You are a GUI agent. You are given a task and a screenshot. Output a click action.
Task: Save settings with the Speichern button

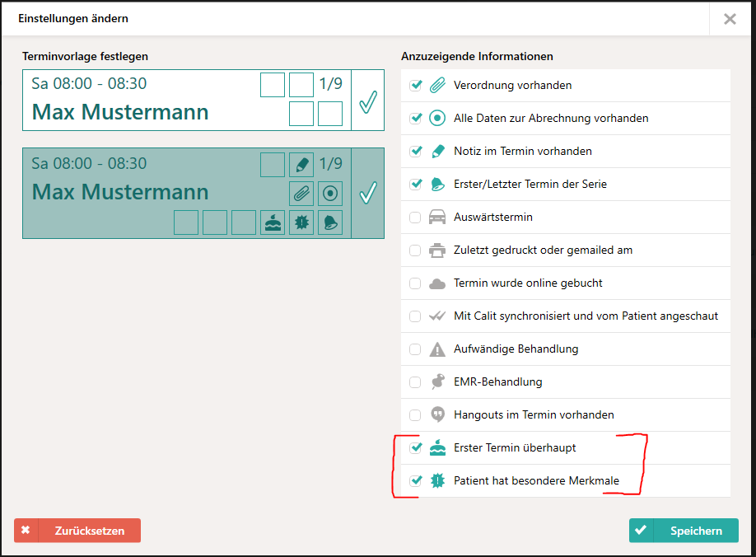[684, 531]
